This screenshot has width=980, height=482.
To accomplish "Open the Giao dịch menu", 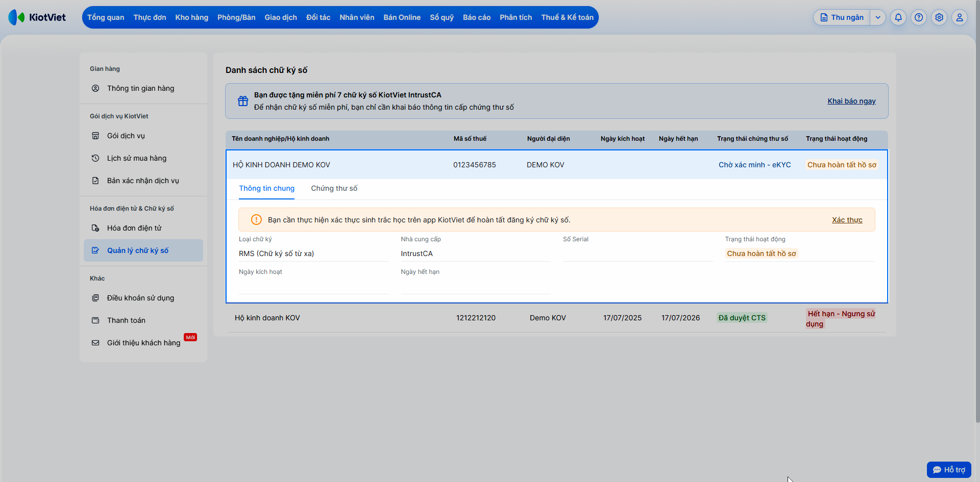I will click(x=281, y=17).
